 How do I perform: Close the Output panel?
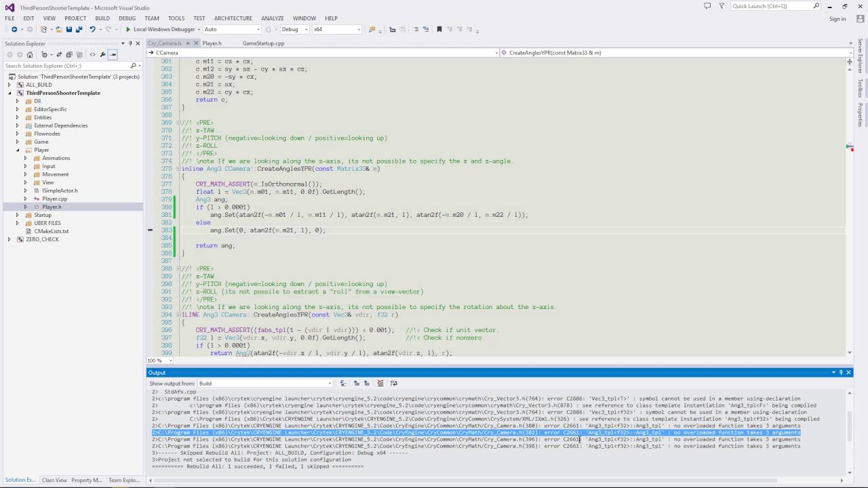pos(848,372)
